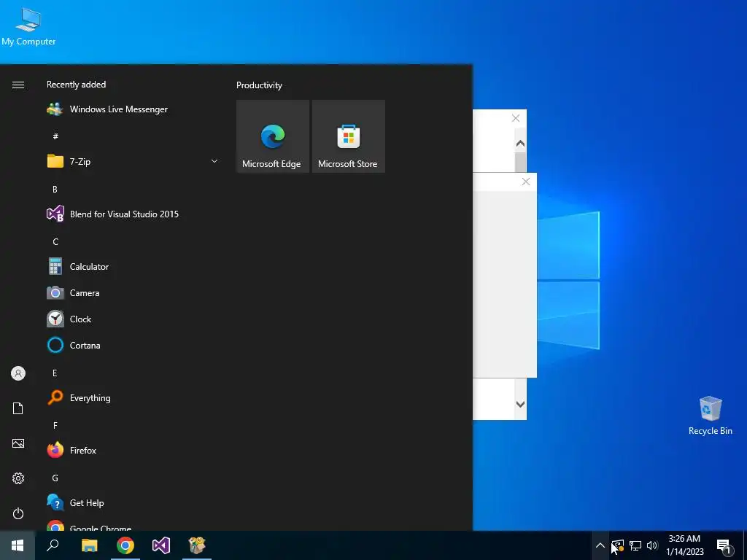Close the rear white background window
This screenshot has width=747, height=560.
[x=516, y=118]
